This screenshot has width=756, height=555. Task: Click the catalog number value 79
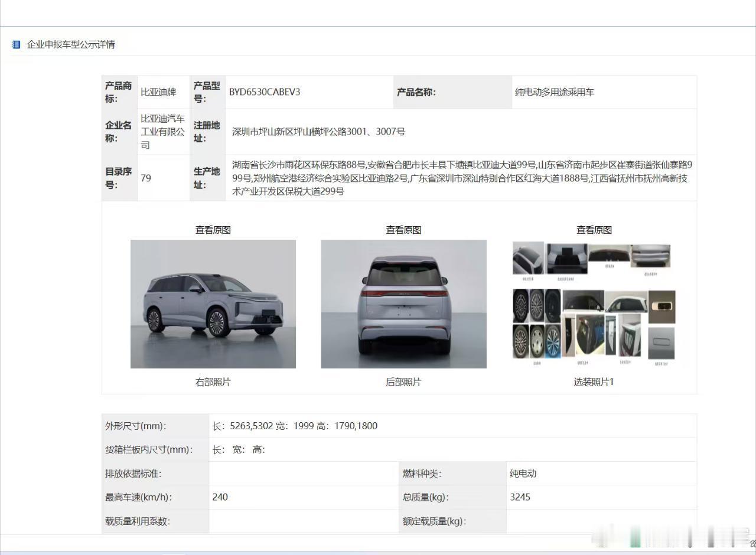pos(146,178)
